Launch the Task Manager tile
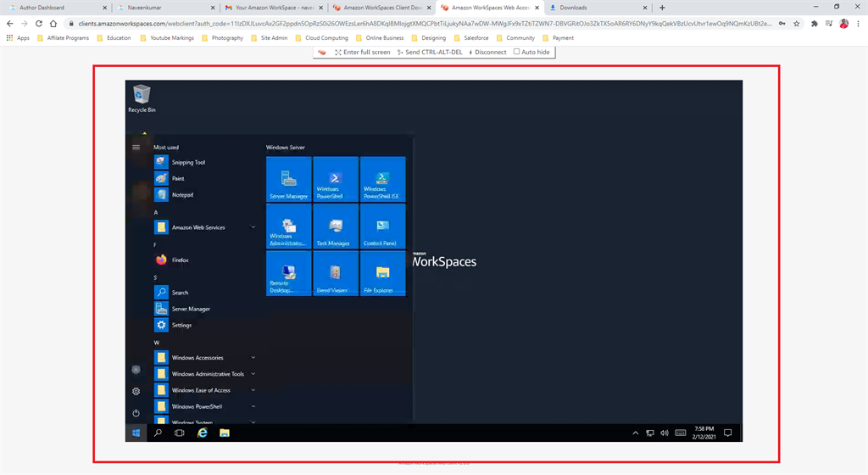The height and width of the screenshot is (475, 868). [336, 226]
